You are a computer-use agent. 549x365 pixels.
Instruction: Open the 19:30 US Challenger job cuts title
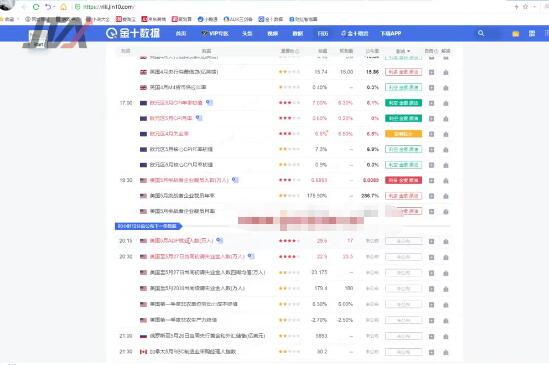coord(189,180)
